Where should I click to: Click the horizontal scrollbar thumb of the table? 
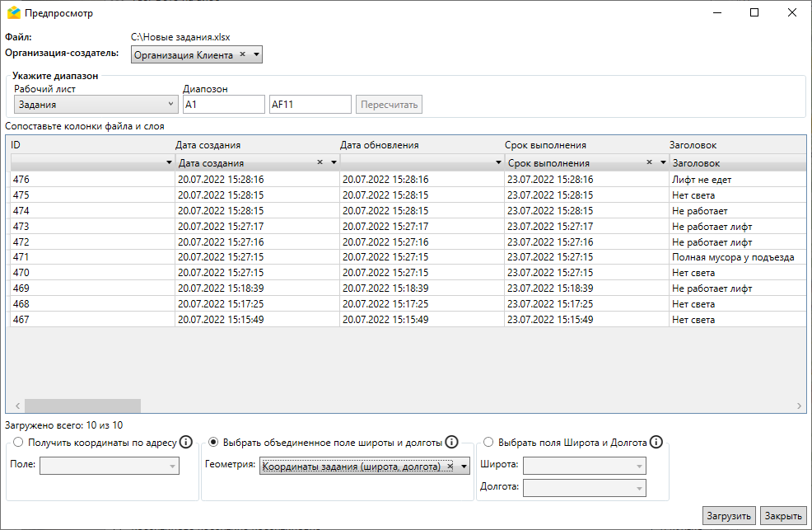82,406
